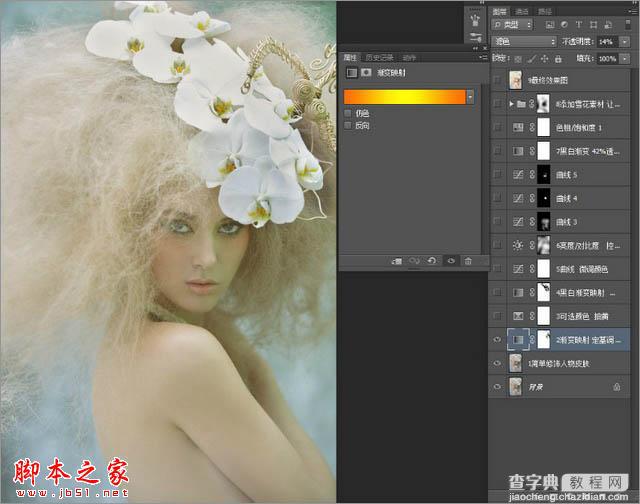The height and width of the screenshot is (504, 640).
Task: Toggle adjustment visibility eye in Properties footer
Action: (451, 261)
